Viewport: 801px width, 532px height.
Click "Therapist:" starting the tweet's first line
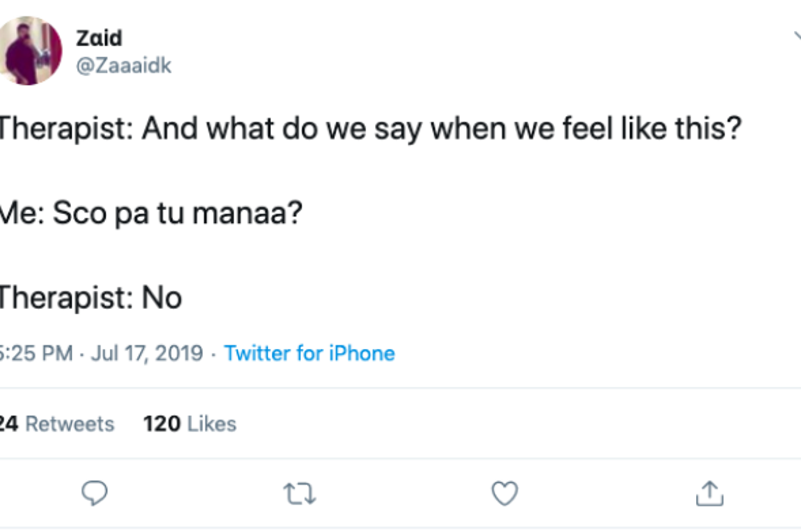(64, 129)
